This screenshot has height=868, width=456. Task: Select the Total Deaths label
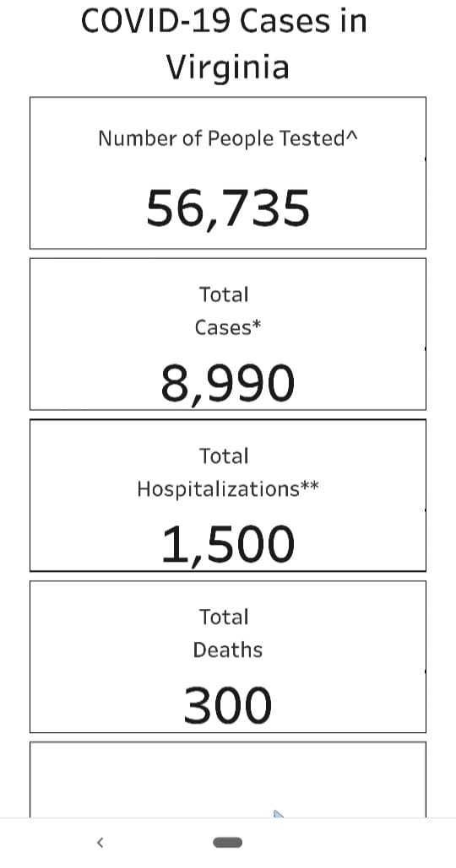[x=228, y=633]
